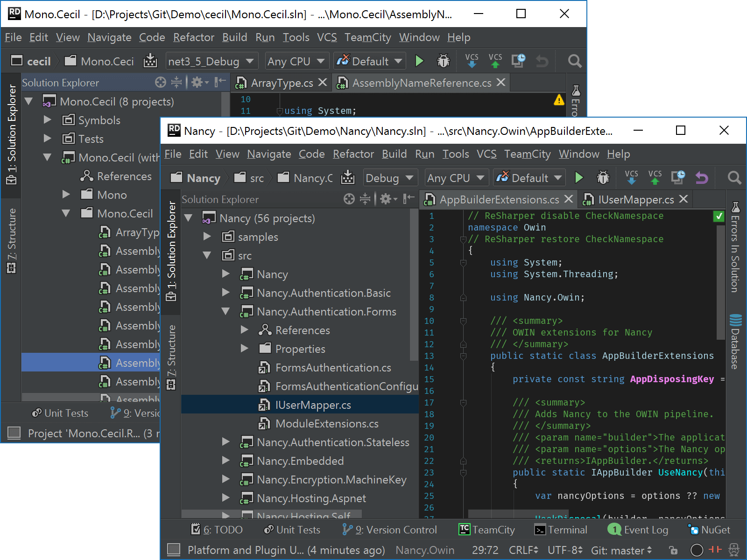Viewport: 747px width, 560px height.
Task: Expand Nancy.Authentication.Basic project node
Action: tap(226, 293)
